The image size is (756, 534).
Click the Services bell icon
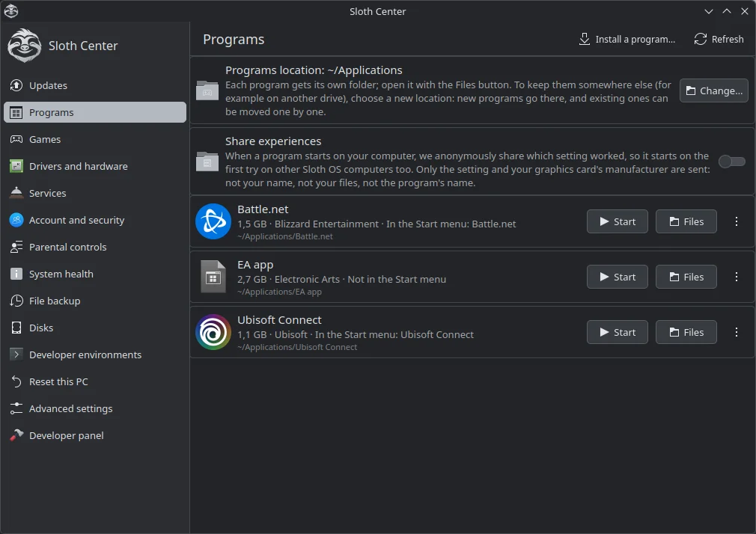(x=16, y=193)
